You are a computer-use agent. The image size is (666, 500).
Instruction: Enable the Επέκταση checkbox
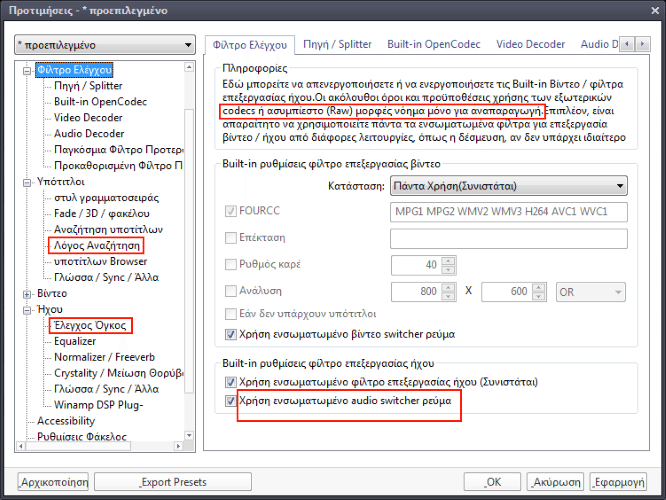pos(231,238)
